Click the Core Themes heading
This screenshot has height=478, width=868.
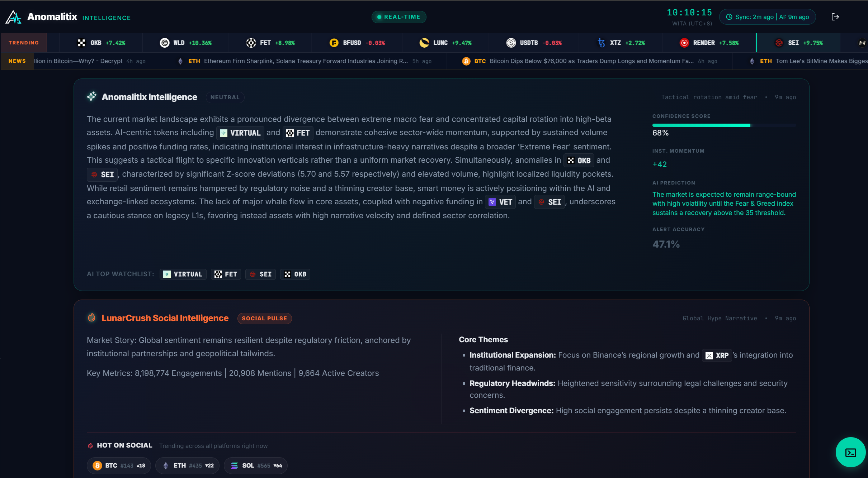(x=483, y=340)
